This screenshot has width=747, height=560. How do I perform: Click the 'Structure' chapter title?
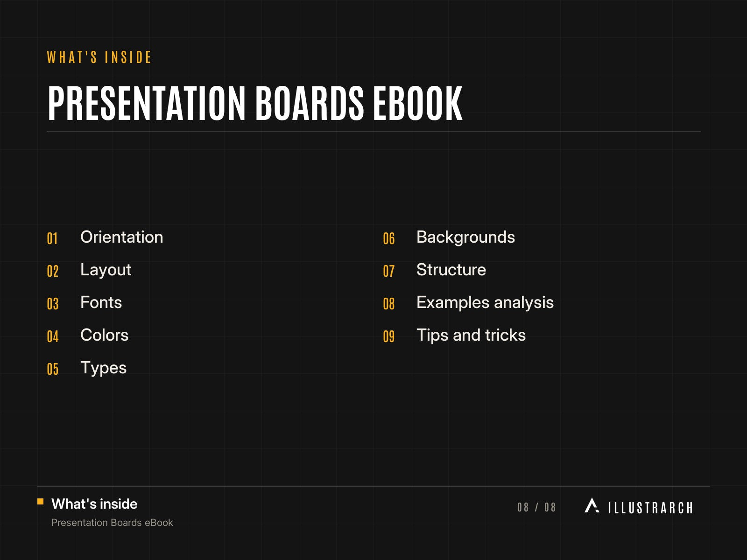pyautogui.click(x=451, y=270)
